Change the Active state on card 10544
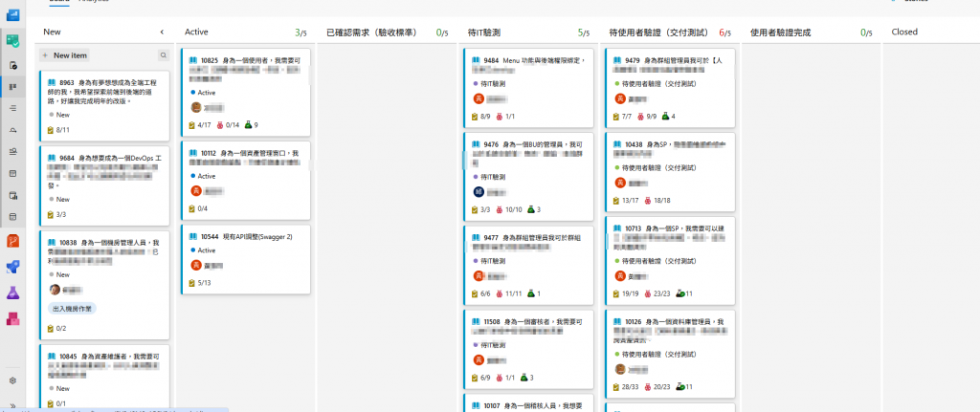The height and width of the screenshot is (412, 980). point(203,250)
